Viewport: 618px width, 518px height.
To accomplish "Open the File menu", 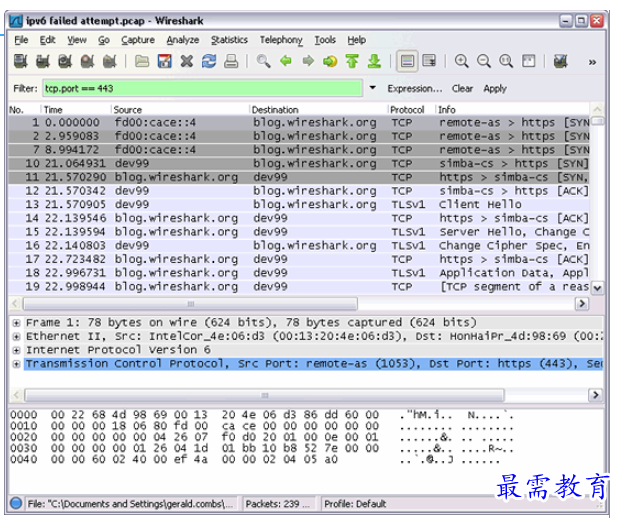I will pyautogui.click(x=21, y=40).
